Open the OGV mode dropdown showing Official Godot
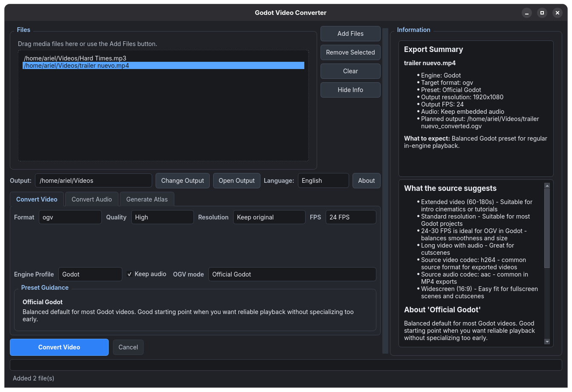The width and height of the screenshot is (572, 392). [x=292, y=274]
